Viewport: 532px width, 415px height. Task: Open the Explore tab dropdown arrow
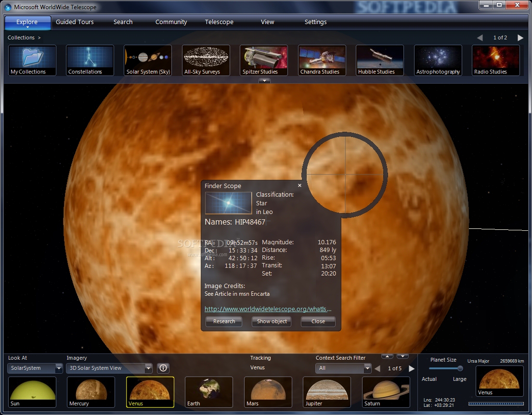coord(27,27)
